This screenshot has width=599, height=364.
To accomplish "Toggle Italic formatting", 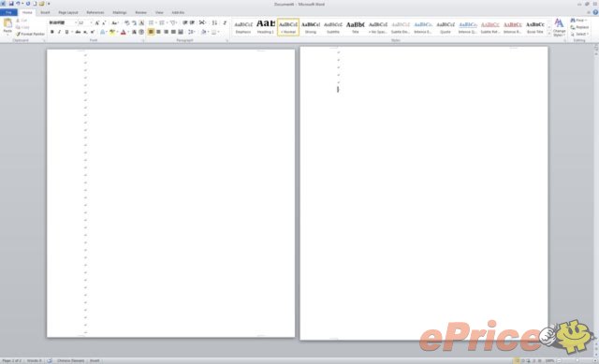I will [59, 32].
